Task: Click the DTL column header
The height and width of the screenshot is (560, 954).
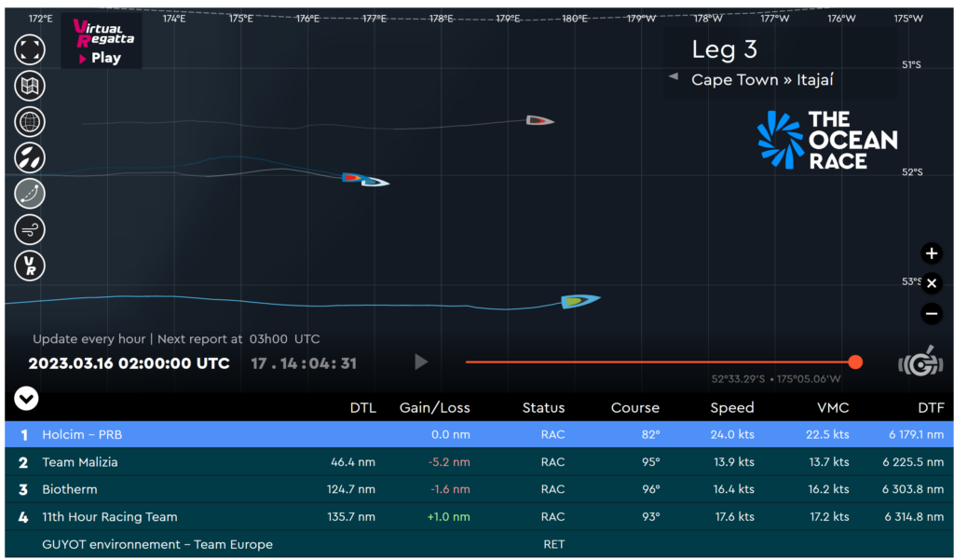Action: (362, 408)
